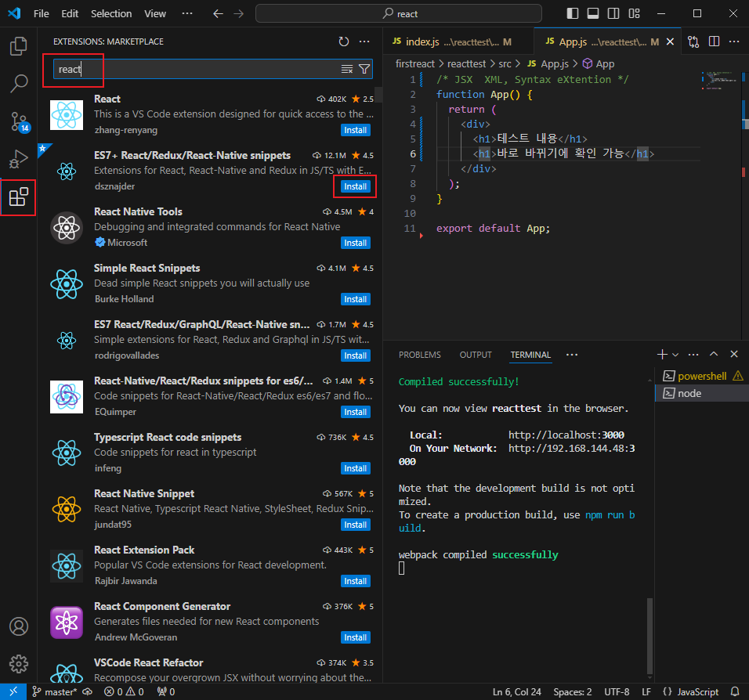Split the editor to the right
Viewport: 749px width, 700px height.
(714, 41)
